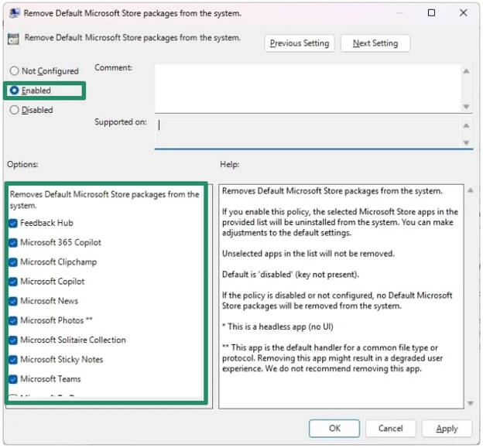Image resolution: width=483 pixels, height=448 pixels.
Task: Click the Supported on text field
Action: point(307,133)
